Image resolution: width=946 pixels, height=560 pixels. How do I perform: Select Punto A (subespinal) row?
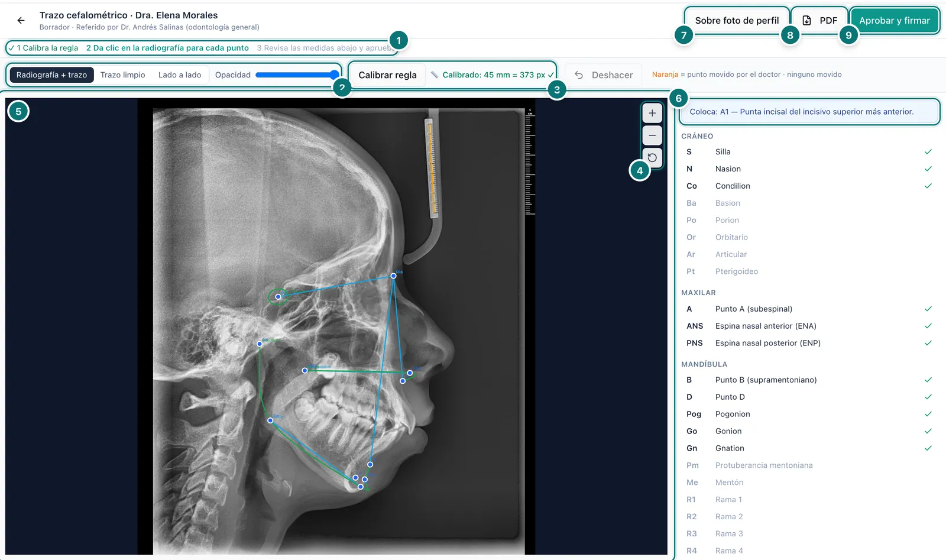pyautogui.click(x=809, y=309)
